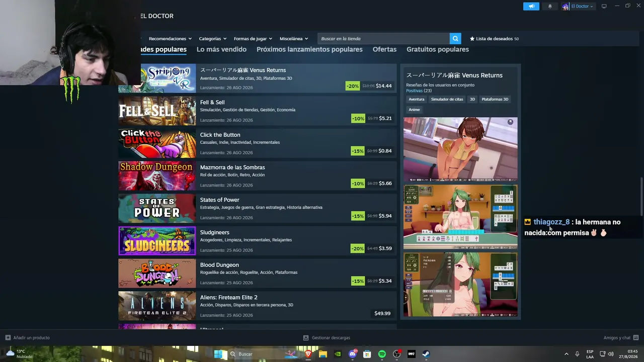Open the Windows Start menu

pos(218,354)
